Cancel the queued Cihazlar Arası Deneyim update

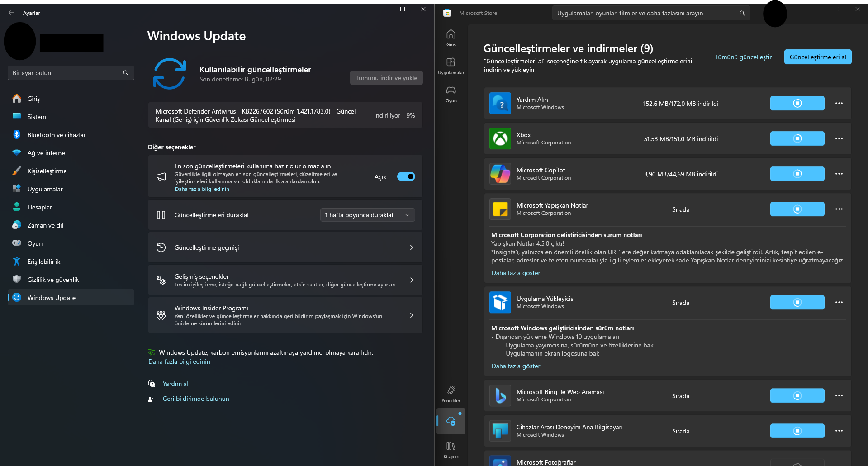tap(797, 431)
